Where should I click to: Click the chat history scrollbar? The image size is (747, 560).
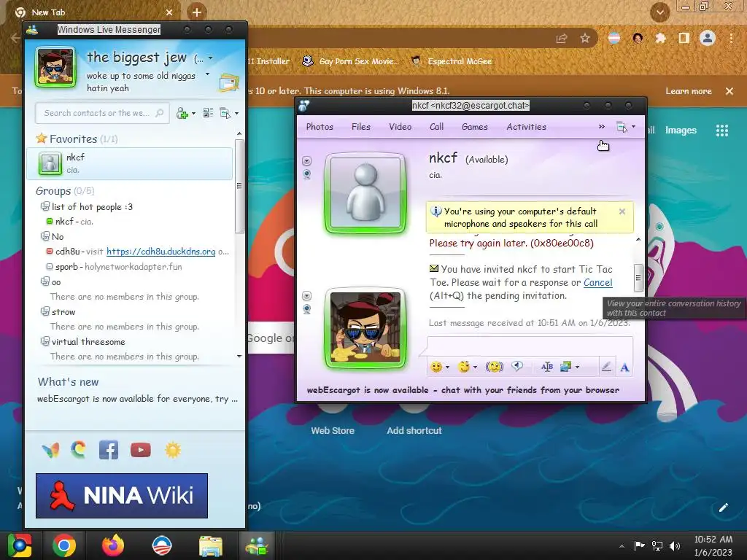pos(638,276)
